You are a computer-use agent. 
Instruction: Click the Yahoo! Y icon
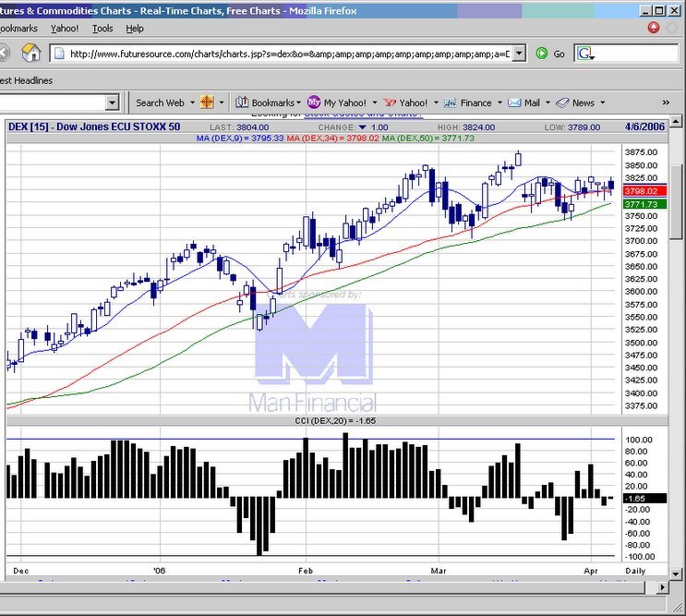pos(390,103)
